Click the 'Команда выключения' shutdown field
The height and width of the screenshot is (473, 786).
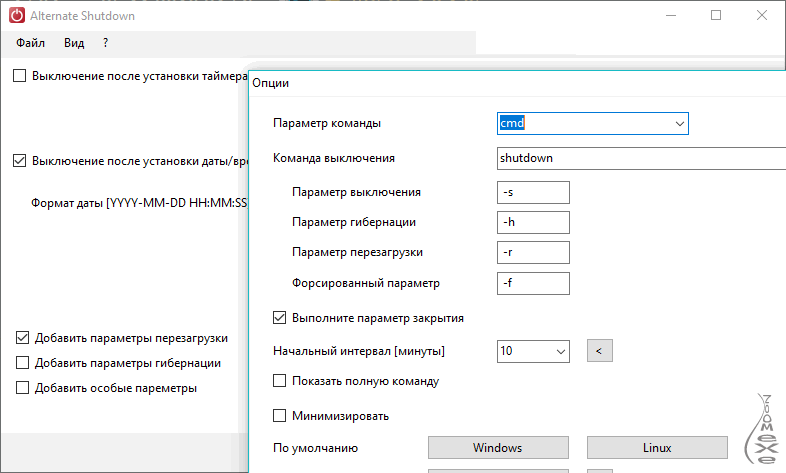point(640,158)
